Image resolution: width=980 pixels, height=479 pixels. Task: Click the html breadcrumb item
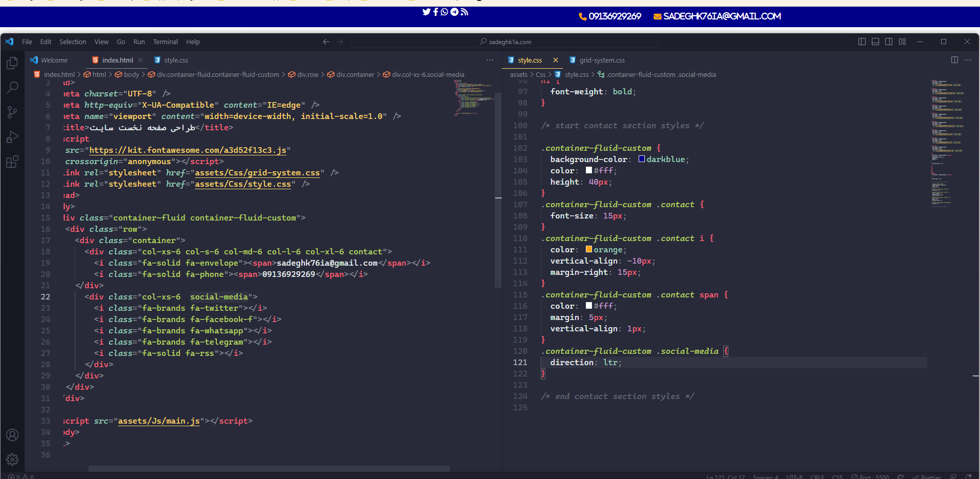(95, 74)
